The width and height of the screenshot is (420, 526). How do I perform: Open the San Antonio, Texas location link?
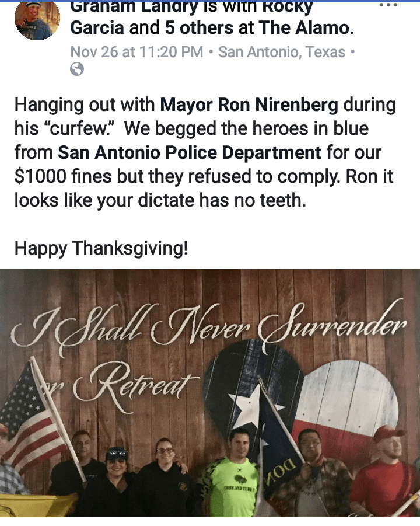click(282, 52)
